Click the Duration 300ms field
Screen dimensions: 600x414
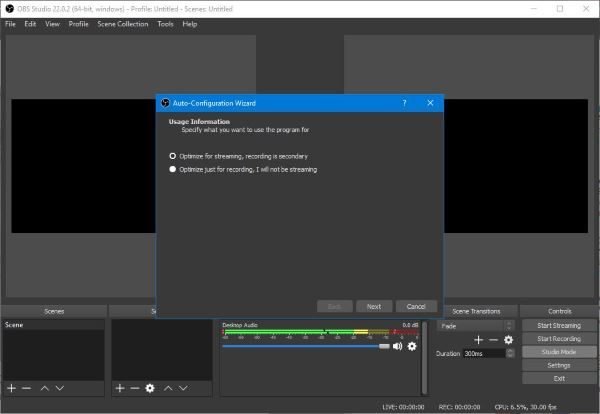click(484, 353)
